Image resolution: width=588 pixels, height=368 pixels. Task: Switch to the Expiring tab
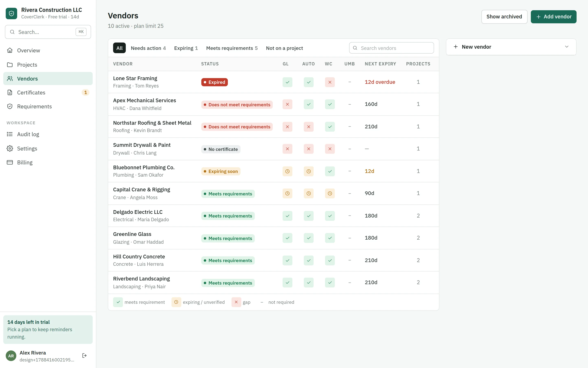186,48
